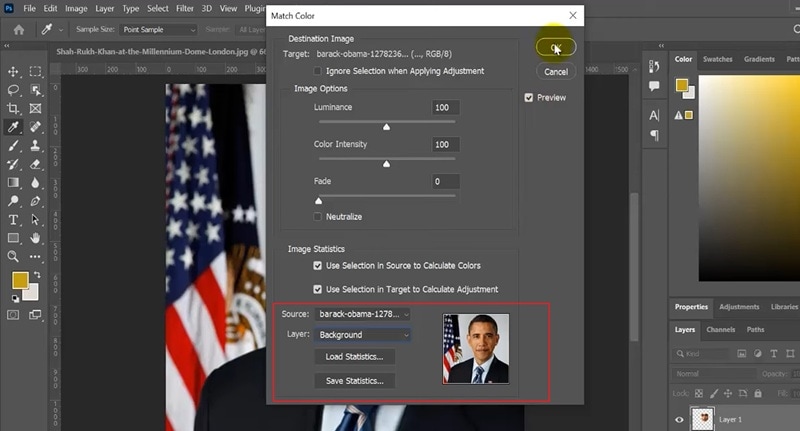Image resolution: width=800 pixels, height=431 pixels.
Task: Select the Lasso tool
Action: [x=13, y=90]
